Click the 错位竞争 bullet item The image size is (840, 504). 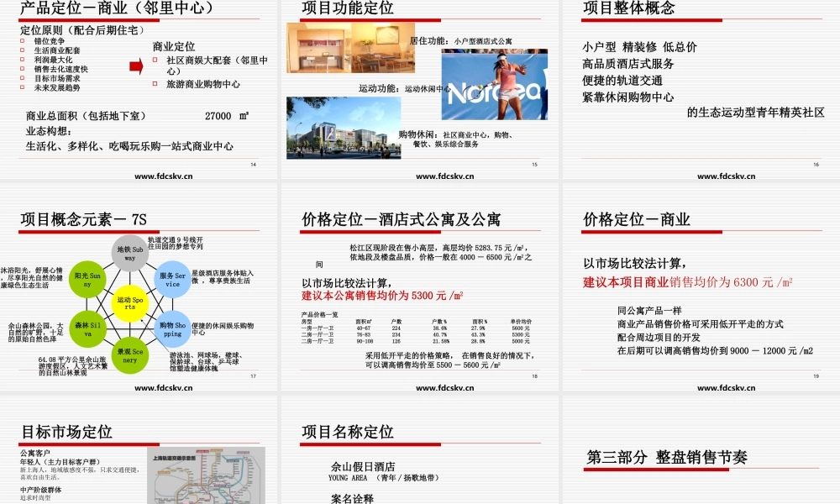pos(50,41)
